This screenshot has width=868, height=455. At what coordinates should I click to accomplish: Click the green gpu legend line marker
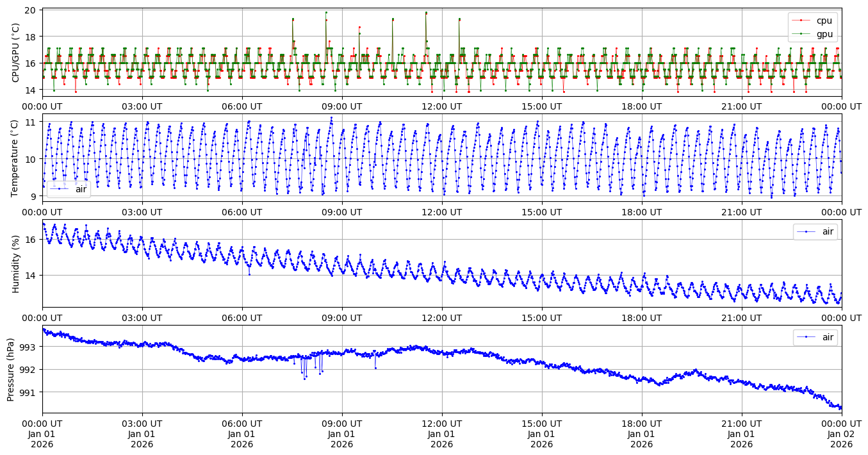[801, 34]
